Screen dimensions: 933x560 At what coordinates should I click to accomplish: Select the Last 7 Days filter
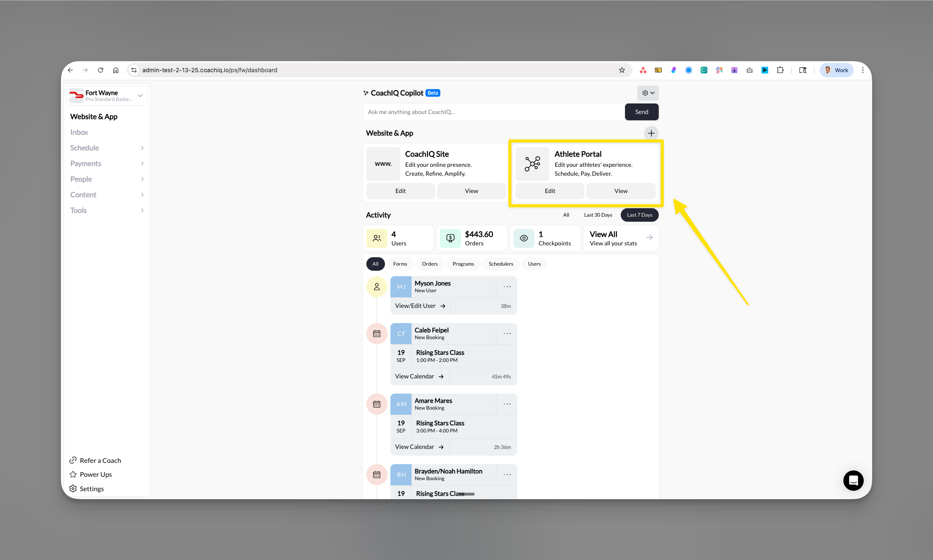click(639, 215)
